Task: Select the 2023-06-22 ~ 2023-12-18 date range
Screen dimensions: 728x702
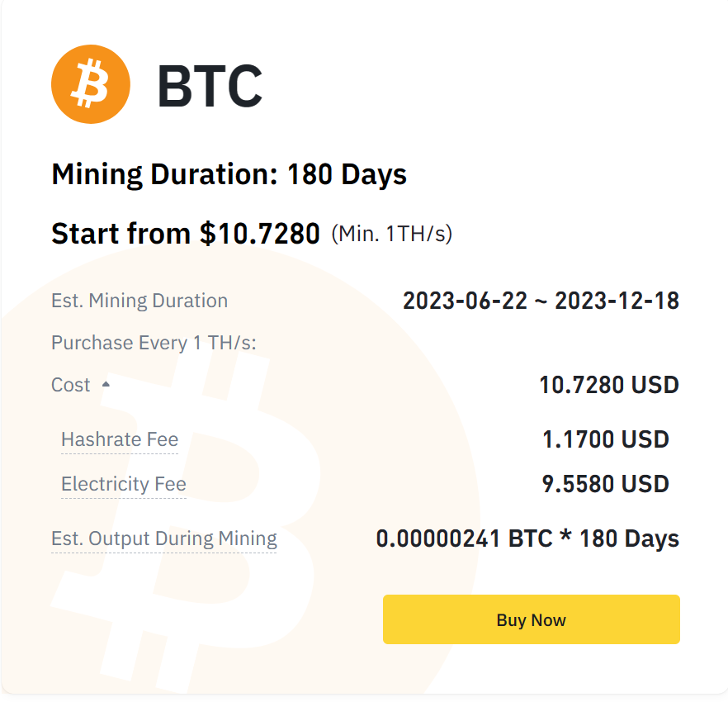Action: (x=541, y=301)
